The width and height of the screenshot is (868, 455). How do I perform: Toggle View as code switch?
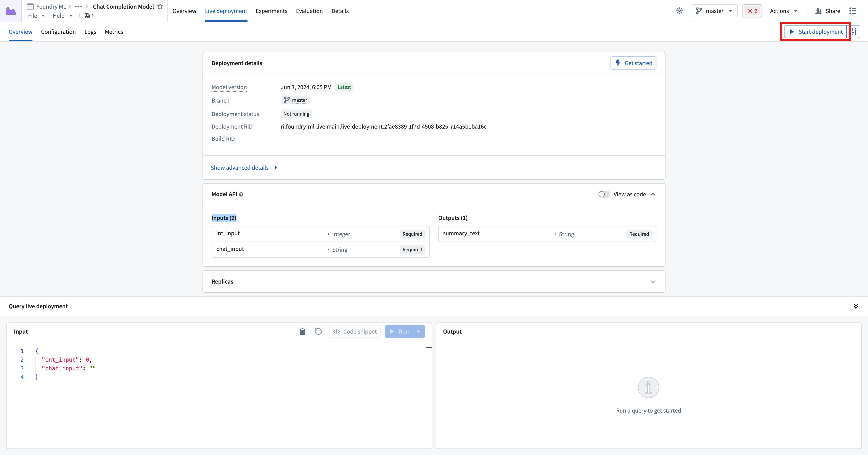coord(604,194)
